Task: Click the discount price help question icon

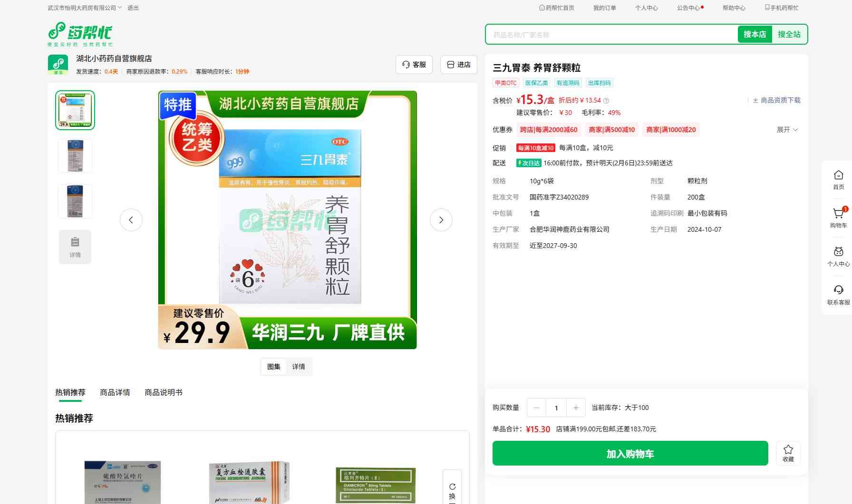Action: click(606, 101)
